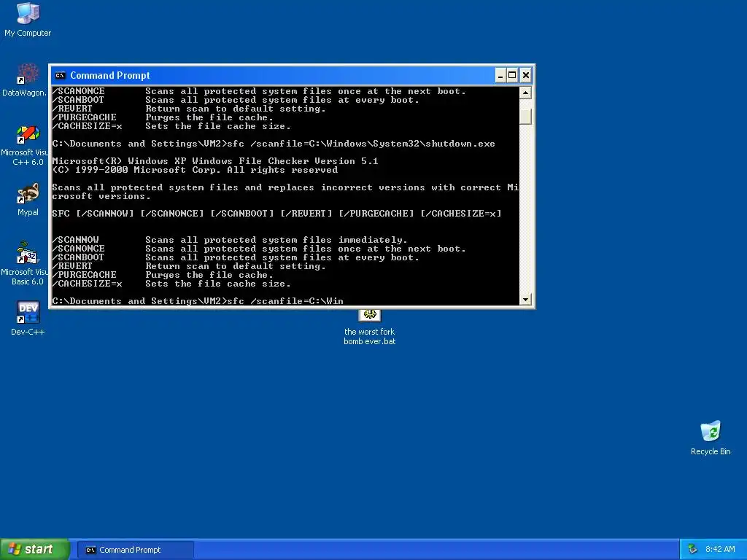
Task: Click the current prompt line ending with C:\Win
Action: point(198,301)
